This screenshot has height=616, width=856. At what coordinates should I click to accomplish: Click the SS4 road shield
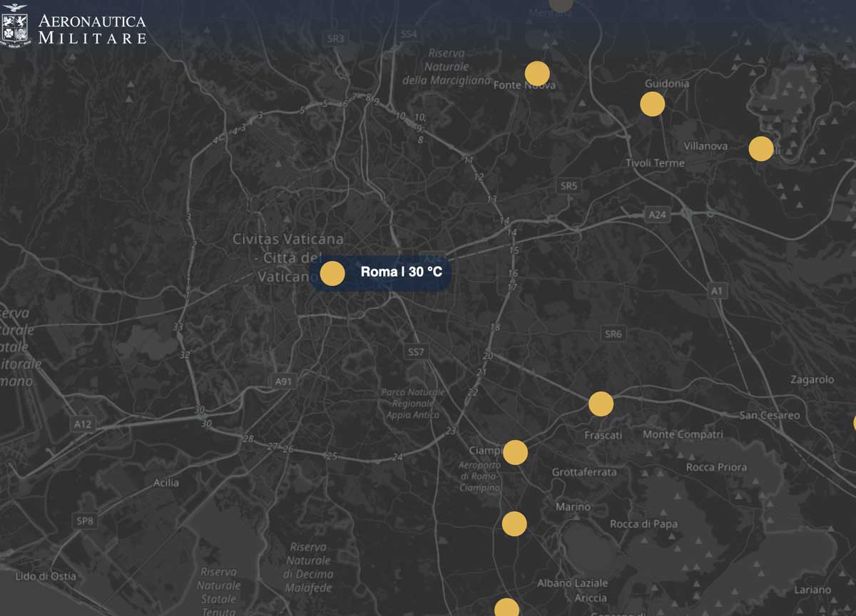click(409, 34)
